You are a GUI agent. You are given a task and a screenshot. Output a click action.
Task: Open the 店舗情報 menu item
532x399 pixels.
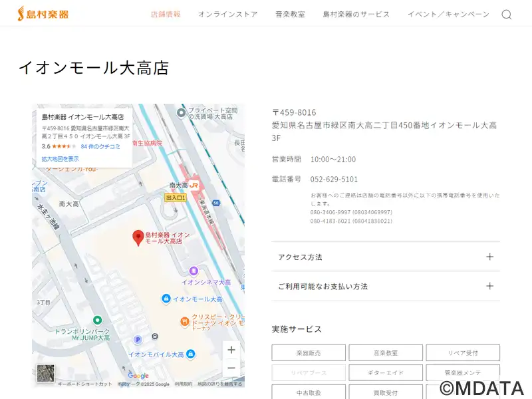166,14
